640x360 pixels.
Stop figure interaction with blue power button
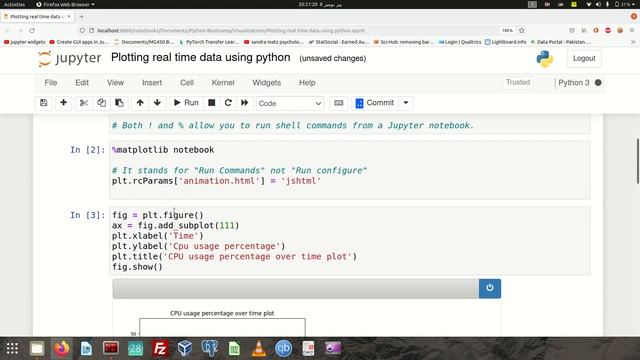pyautogui.click(x=490, y=288)
